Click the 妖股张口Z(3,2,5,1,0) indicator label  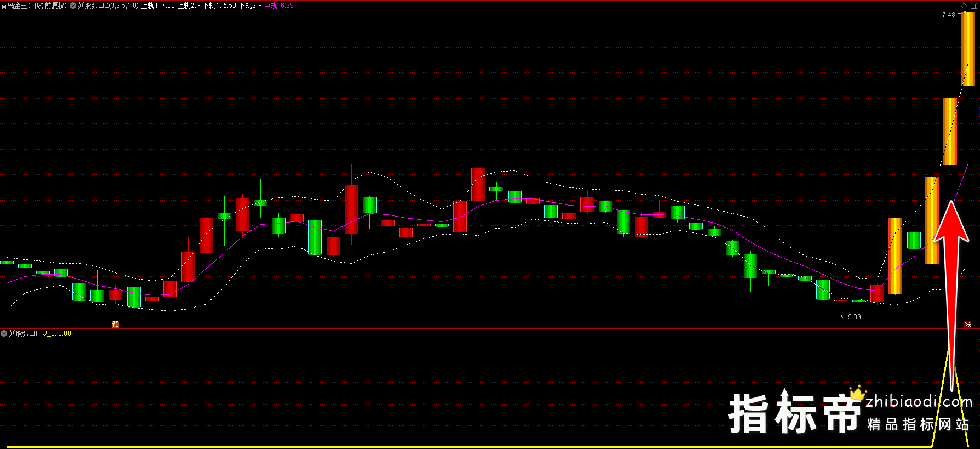(x=109, y=5)
